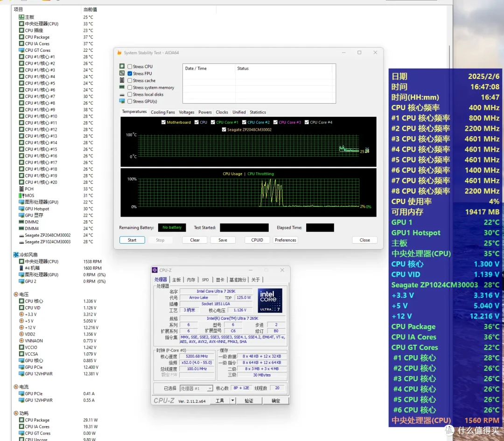Switch to the Voltages tab

point(186,112)
